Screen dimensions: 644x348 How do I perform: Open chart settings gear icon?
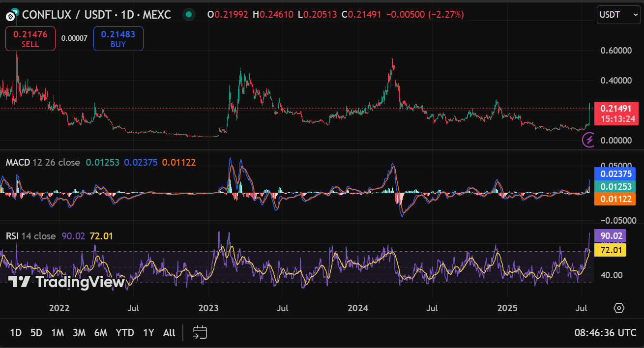coord(619,308)
